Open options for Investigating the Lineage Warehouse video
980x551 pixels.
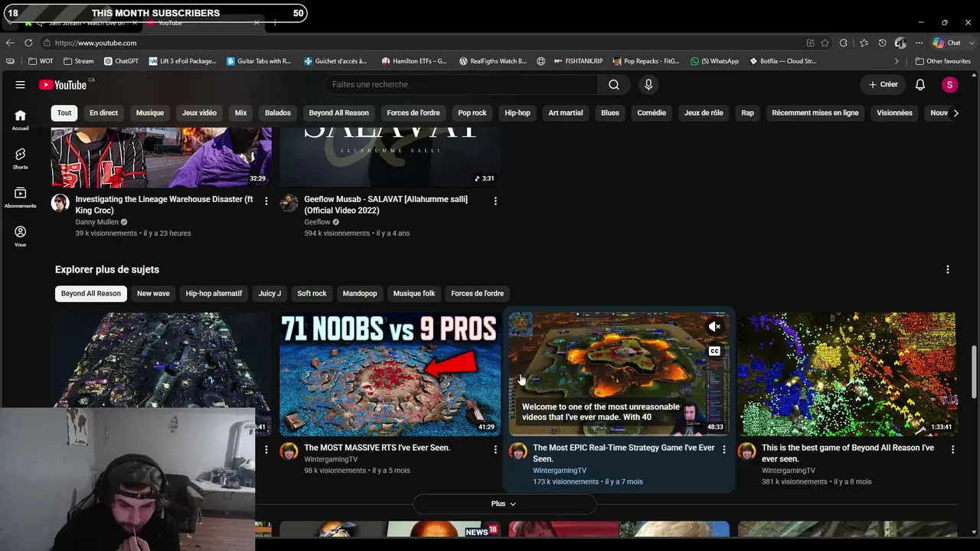(x=266, y=201)
